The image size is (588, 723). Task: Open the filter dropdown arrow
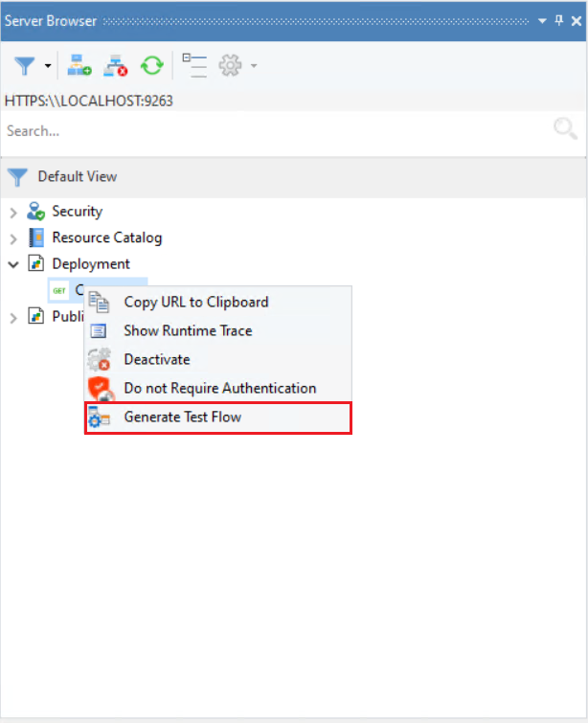pyautogui.click(x=47, y=67)
